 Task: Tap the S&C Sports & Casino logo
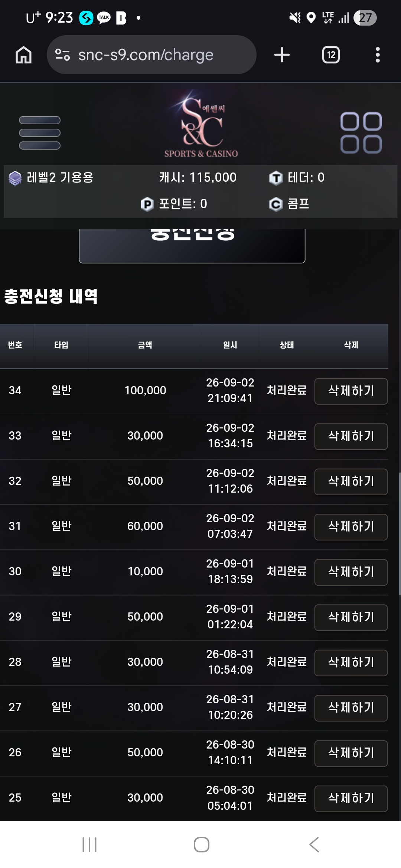(201, 124)
